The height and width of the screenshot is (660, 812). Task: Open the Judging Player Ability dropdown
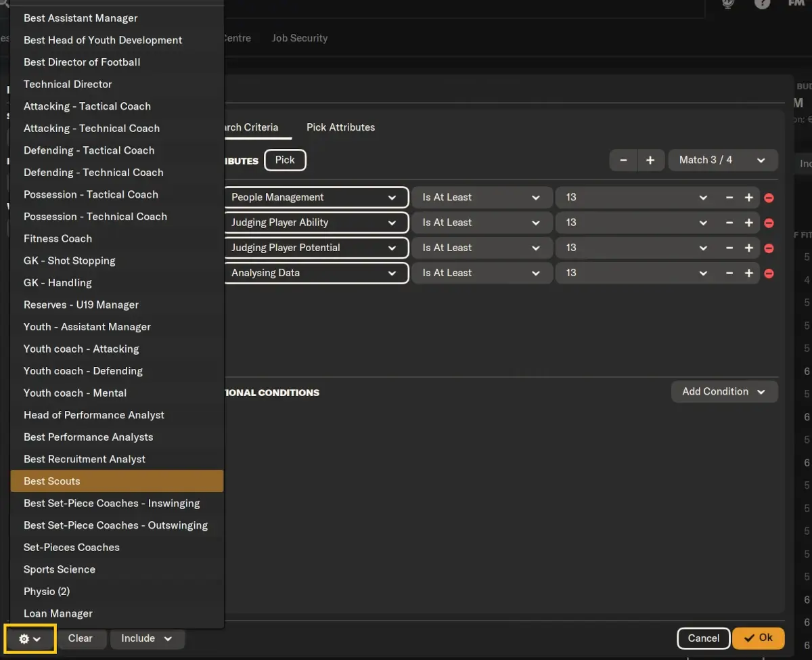pyautogui.click(x=315, y=222)
